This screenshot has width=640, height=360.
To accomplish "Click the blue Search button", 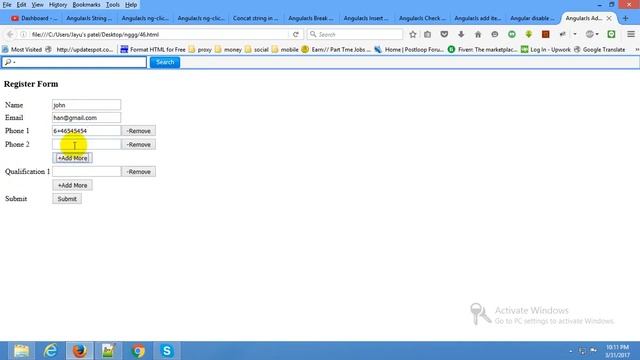I will tap(165, 62).
